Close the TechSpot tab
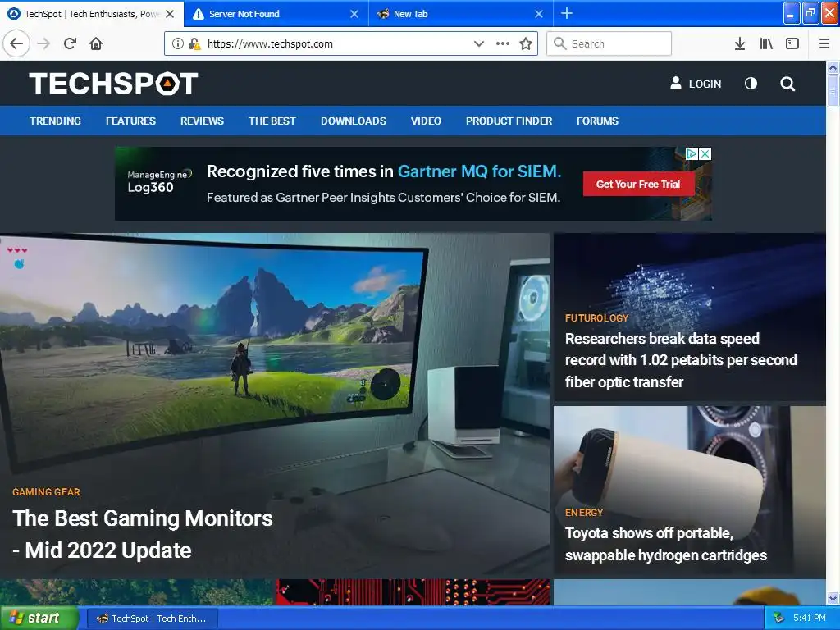This screenshot has height=630, width=840. click(170, 14)
